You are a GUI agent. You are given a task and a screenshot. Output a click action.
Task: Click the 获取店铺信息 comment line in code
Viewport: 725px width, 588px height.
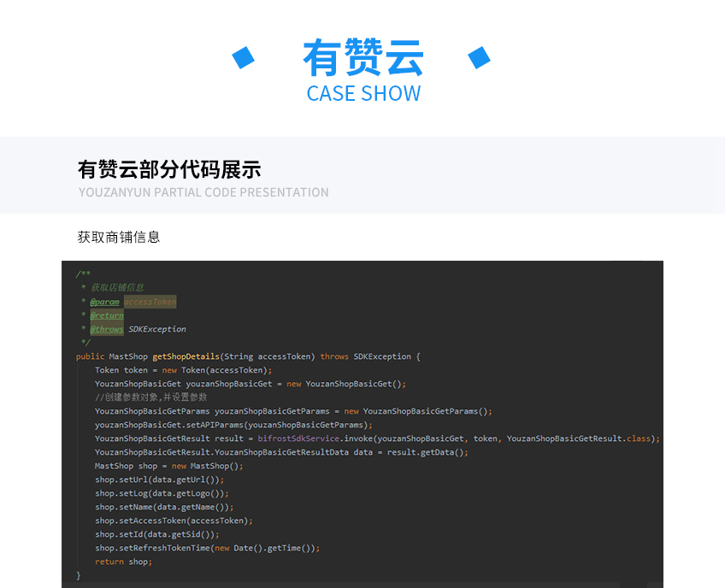tap(118, 288)
